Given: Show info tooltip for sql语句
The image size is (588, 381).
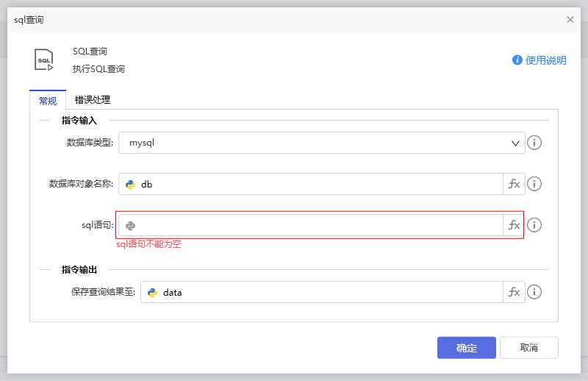Looking at the screenshot, I should [x=534, y=225].
